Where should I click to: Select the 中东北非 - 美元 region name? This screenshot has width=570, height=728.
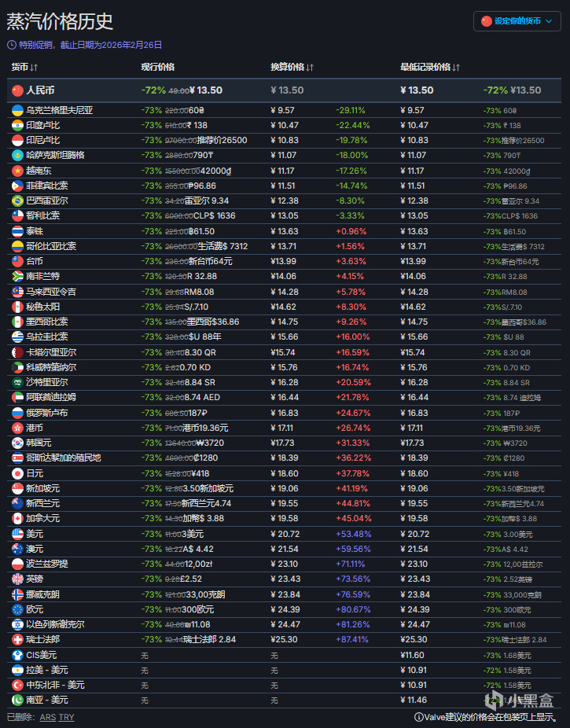pyautogui.click(x=55, y=685)
